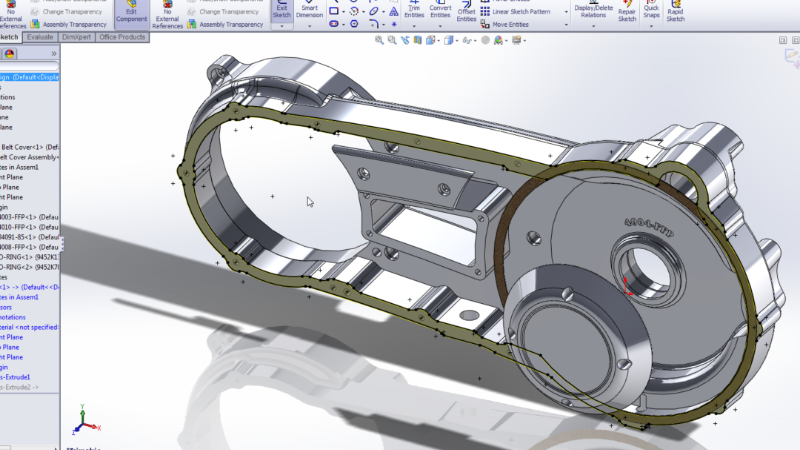Screen dimensions: 800x450
Task: Click the Convert Entities tool
Action: coord(440,11)
